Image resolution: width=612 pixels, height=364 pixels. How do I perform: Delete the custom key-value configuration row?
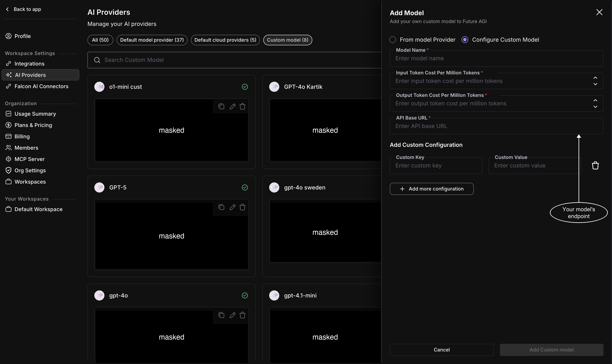pyautogui.click(x=595, y=166)
